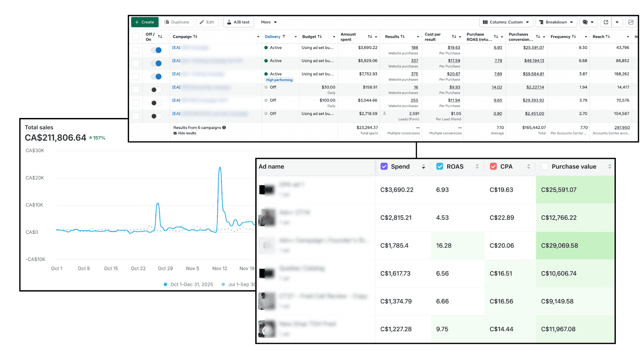Open the A/B test flask tool
The height and width of the screenshot is (362, 644).
[x=238, y=22]
